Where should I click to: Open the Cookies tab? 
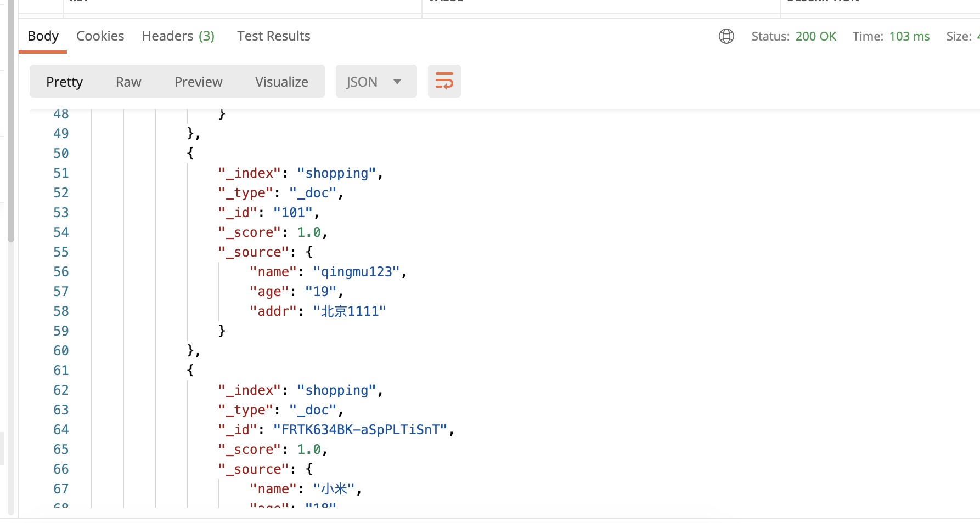click(100, 36)
